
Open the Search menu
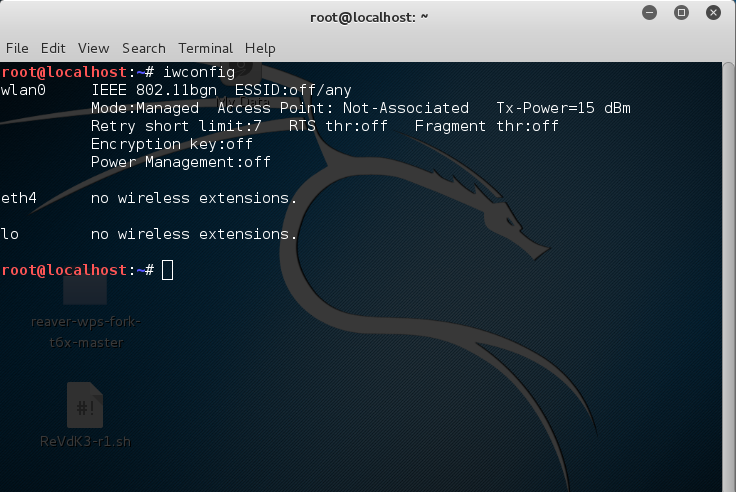coord(144,48)
